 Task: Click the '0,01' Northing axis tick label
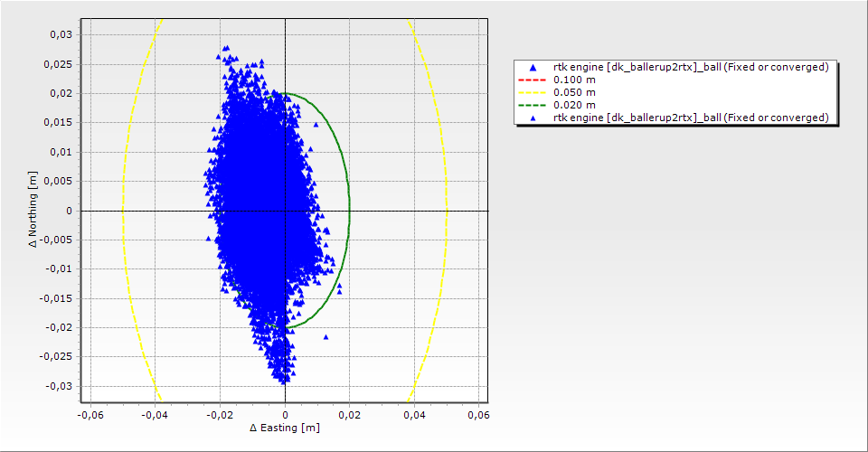[61, 152]
